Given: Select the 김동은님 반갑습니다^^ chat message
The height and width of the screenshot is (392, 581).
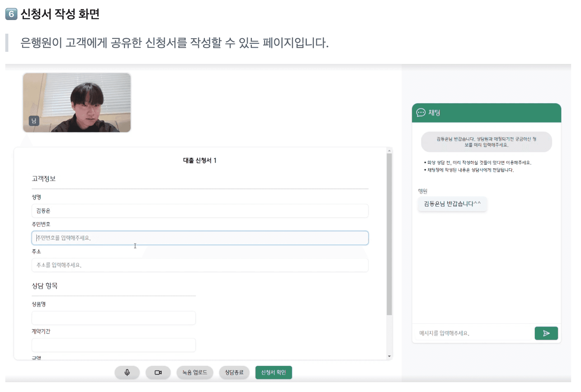Looking at the screenshot, I should pyautogui.click(x=452, y=204).
